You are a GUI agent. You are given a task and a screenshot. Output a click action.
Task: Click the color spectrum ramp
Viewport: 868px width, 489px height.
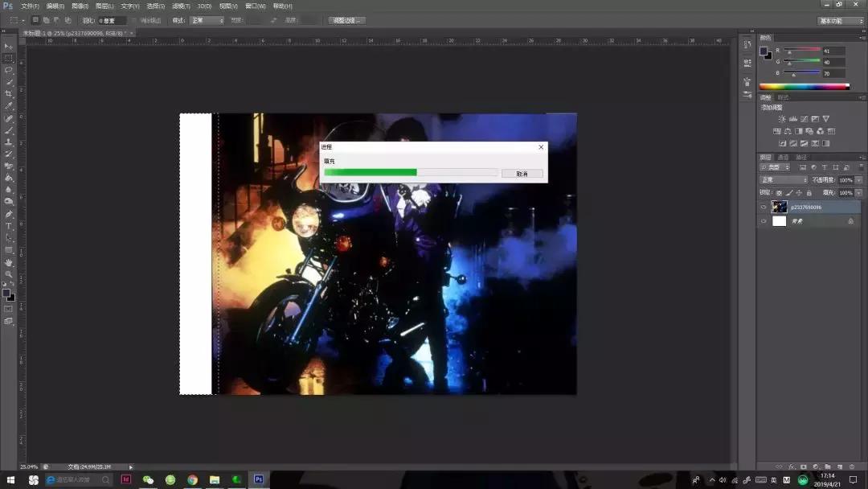[804, 86]
